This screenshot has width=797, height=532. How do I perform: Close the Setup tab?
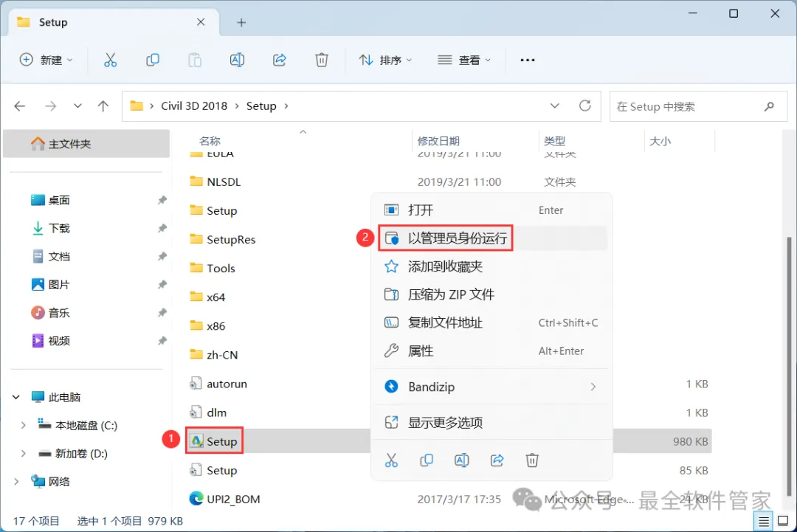tap(201, 22)
